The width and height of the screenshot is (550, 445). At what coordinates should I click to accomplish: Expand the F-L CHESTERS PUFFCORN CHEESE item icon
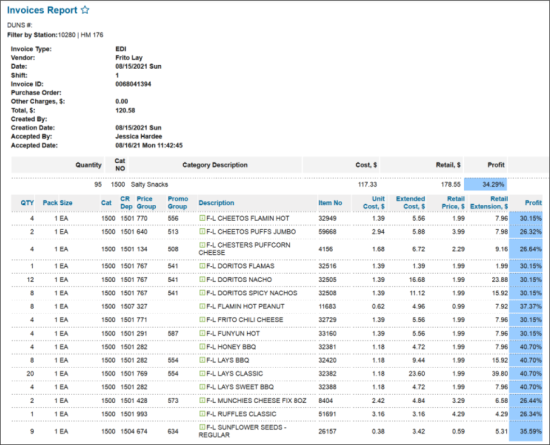pyautogui.click(x=202, y=245)
